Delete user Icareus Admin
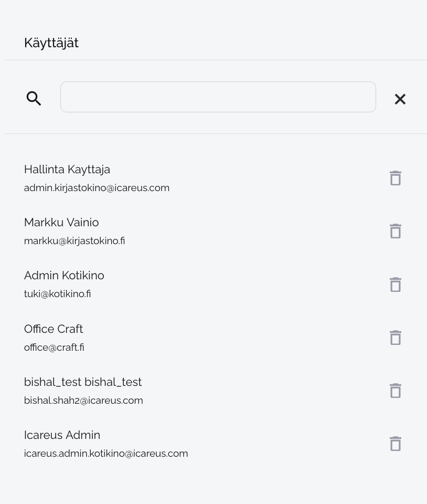Viewport: 427px width, 504px height. click(x=396, y=444)
